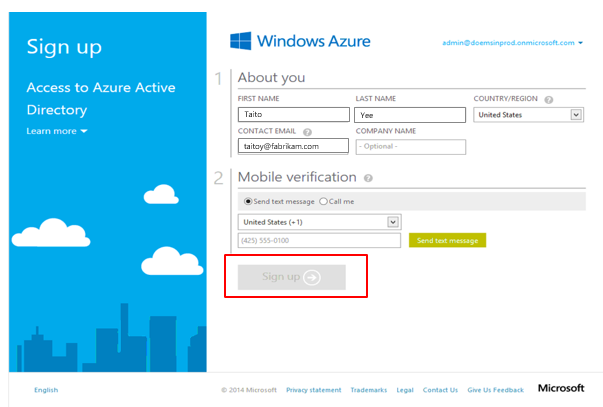603x407 pixels.
Task: Open the Trademarks link
Action: pyautogui.click(x=368, y=390)
